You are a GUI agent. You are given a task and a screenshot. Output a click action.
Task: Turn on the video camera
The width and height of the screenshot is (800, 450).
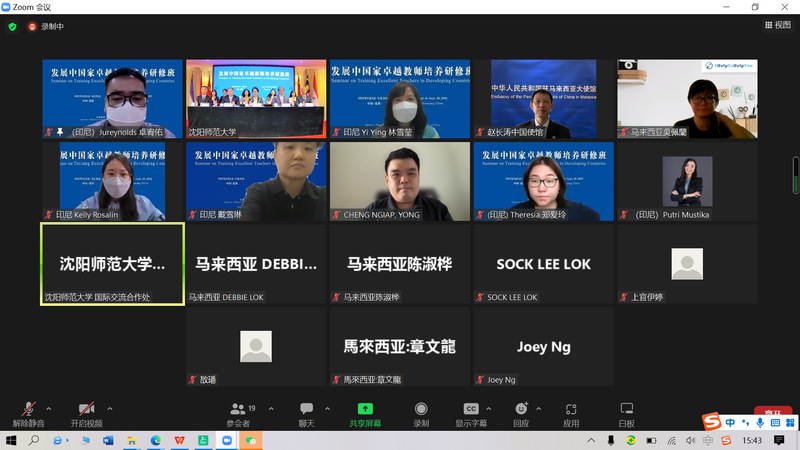(86, 409)
